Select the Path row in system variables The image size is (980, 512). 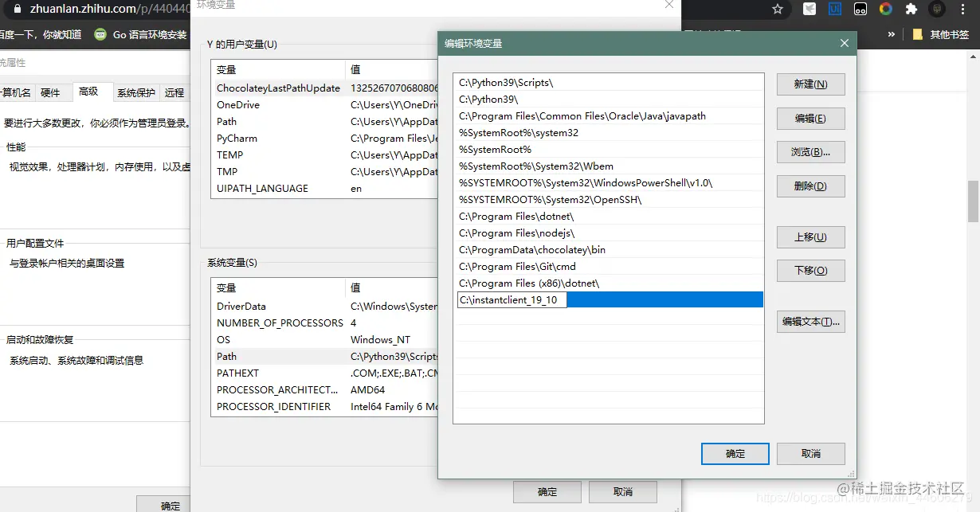coord(325,357)
